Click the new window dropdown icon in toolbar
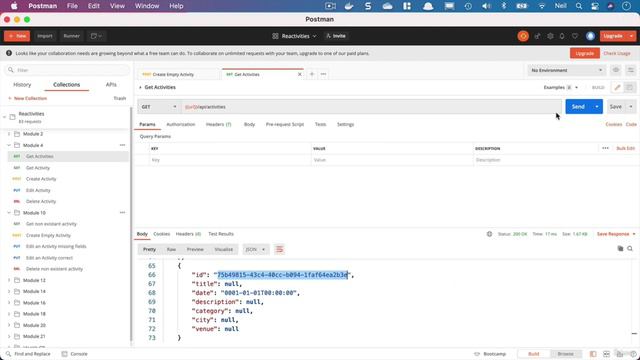This screenshot has width=640, height=360. (96, 36)
